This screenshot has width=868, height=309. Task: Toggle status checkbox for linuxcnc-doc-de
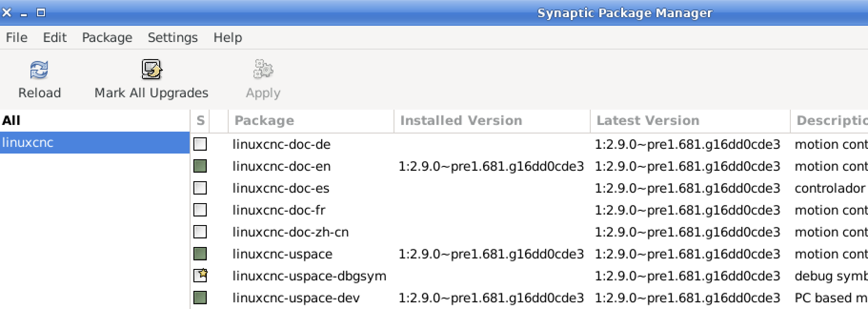pos(200,144)
